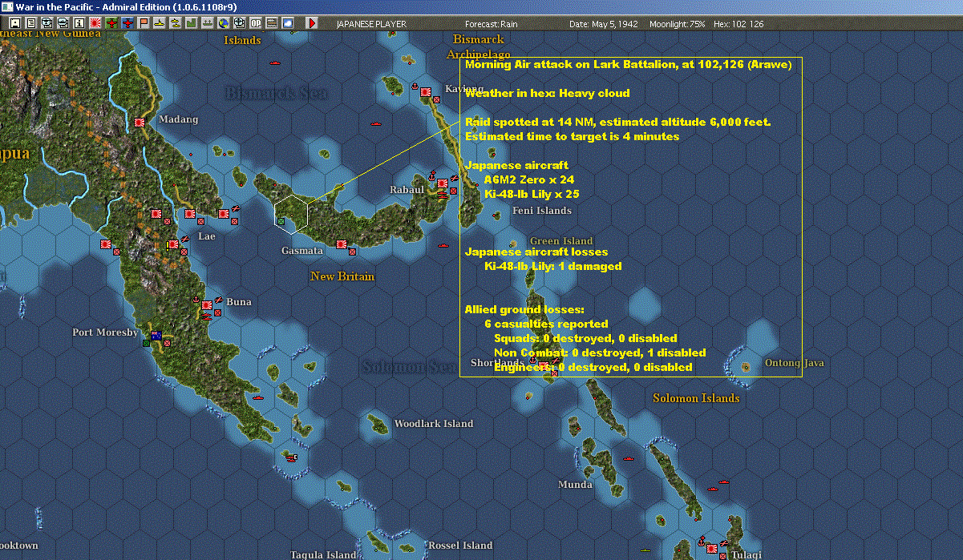Click the 'Non Combat: 0 destroyed, 1 disabled' line
The image size is (963, 560).
600,353
